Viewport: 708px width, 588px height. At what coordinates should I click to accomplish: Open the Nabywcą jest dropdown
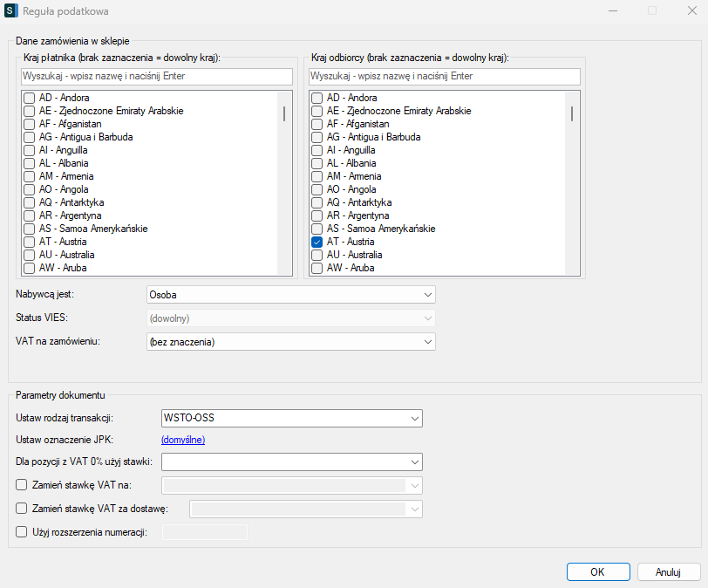point(290,295)
